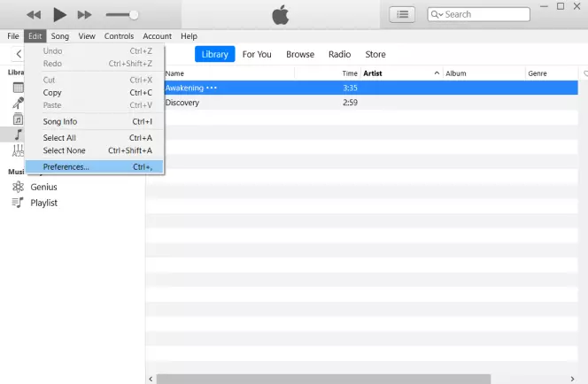Image resolution: width=588 pixels, height=384 pixels.
Task: Toggle the Artist sort direction arrow
Action: coord(437,73)
